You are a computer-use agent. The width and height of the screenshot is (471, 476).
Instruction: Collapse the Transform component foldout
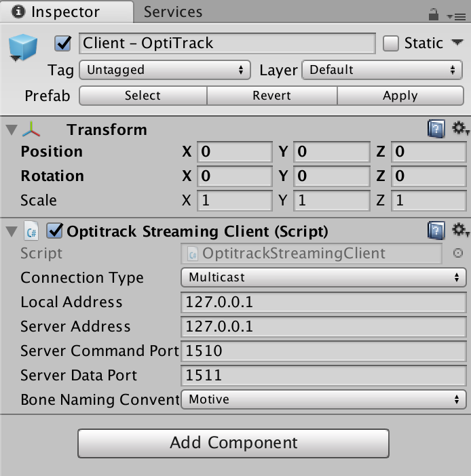click(10, 130)
